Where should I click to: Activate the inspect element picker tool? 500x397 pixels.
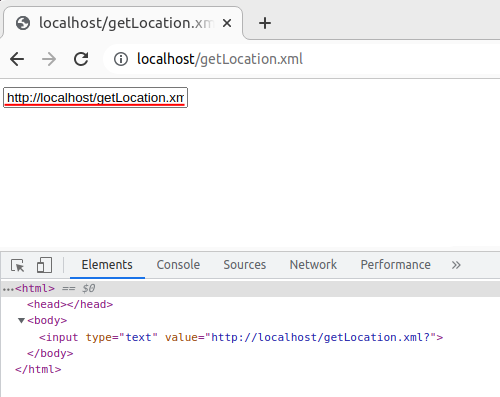[x=18, y=265]
